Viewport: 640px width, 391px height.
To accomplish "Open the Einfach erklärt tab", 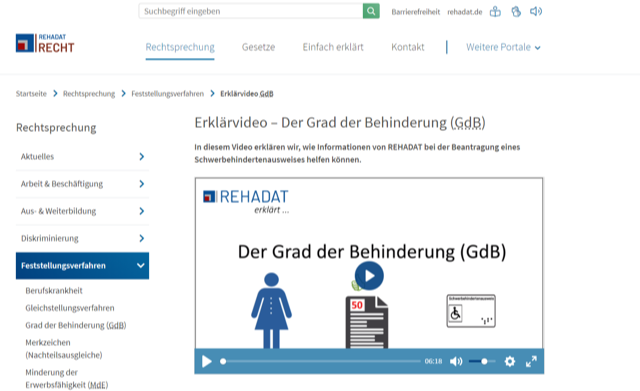I will 333,47.
